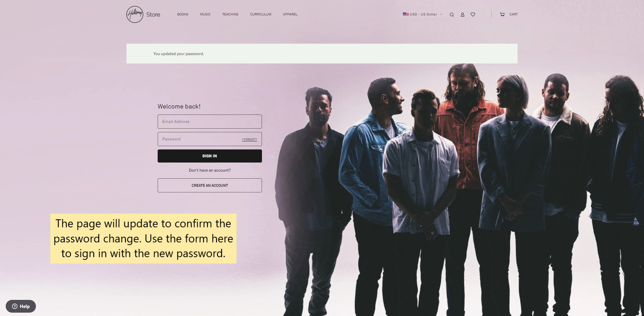644x316 pixels.
Task: Click the Cart text link
Action: coord(514,14)
